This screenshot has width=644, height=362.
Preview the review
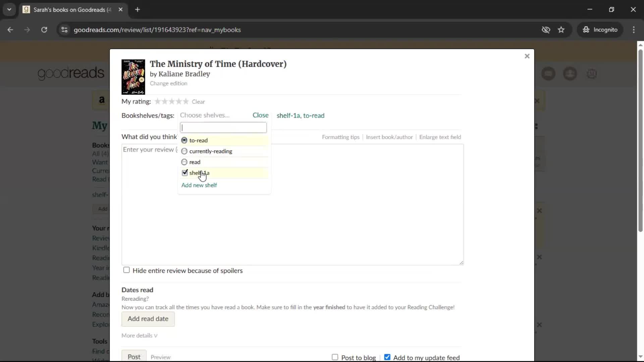160,357
